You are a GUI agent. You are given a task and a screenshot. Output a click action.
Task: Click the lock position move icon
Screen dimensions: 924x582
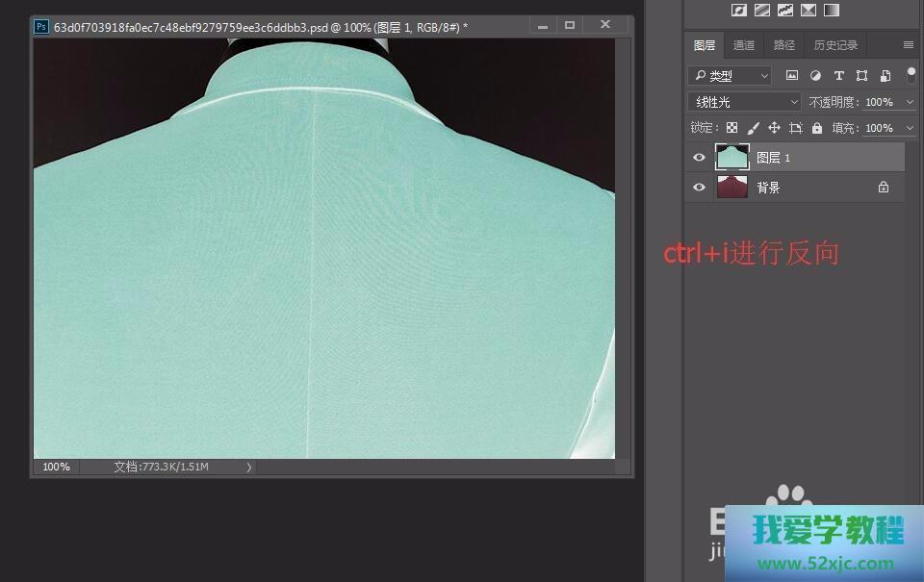point(774,128)
